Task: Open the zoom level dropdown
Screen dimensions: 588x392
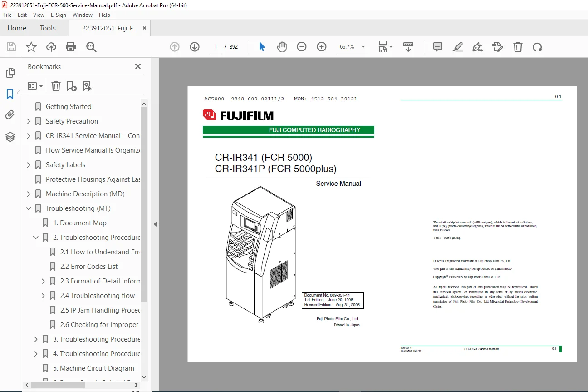Action: (x=363, y=47)
